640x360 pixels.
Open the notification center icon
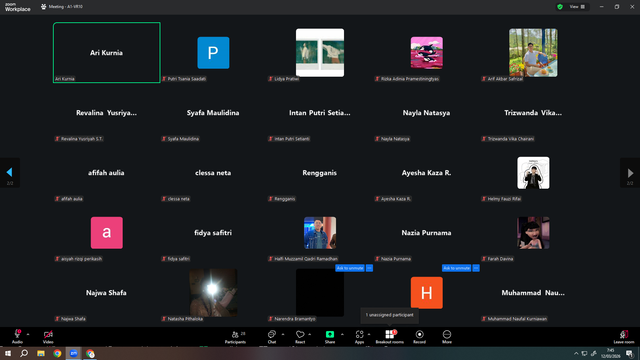(629, 353)
